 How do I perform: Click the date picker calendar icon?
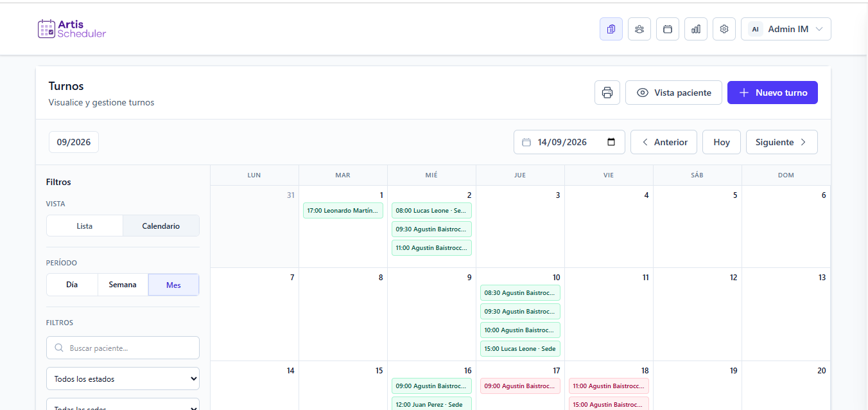click(611, 142)
